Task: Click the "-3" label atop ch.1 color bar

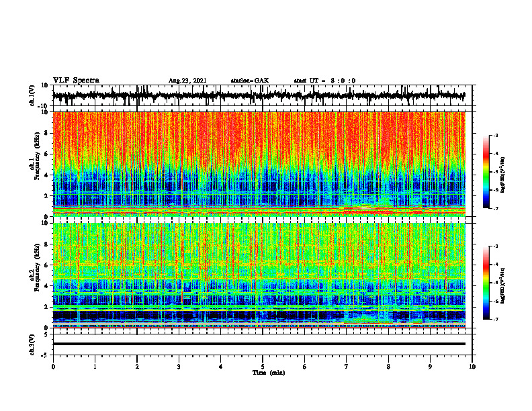Action: pos(496,135)
